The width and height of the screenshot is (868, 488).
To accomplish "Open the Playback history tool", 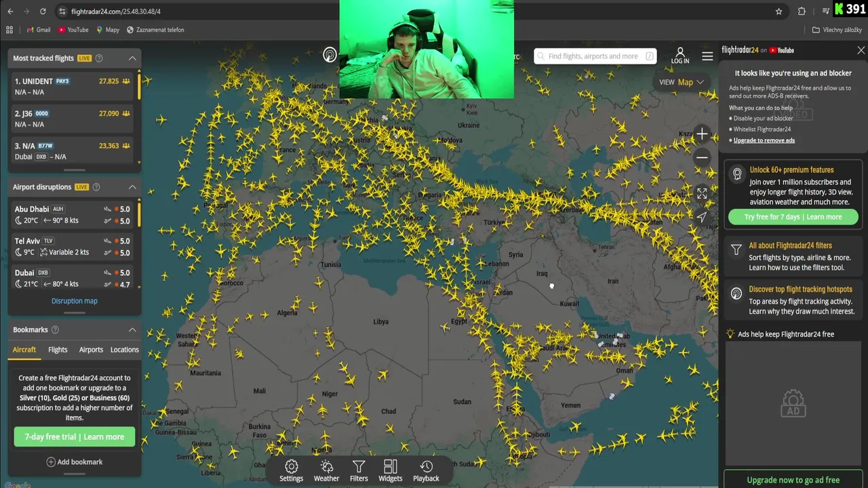I will point(426,471).
